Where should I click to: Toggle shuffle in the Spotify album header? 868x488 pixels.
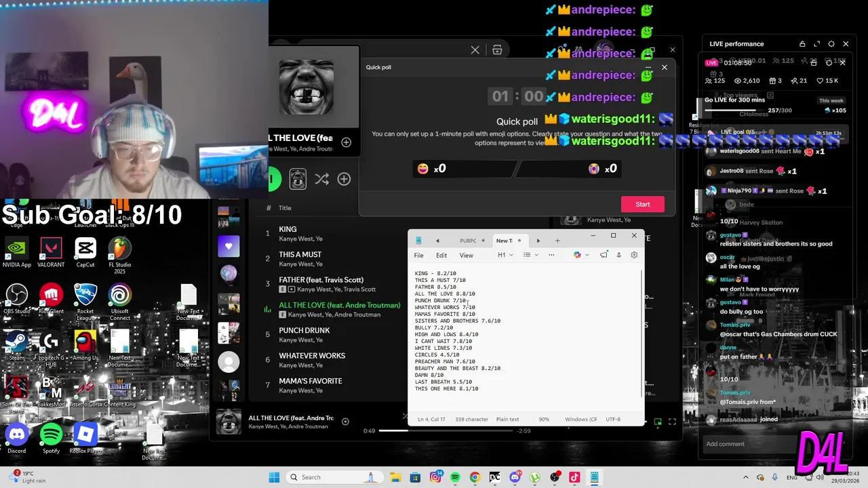click(x=321, y=179)
